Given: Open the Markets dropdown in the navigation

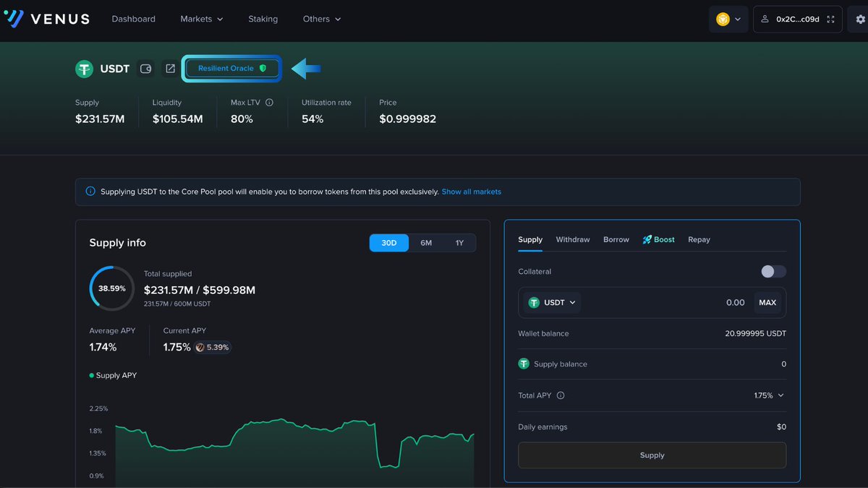Looking at the screenshot, I should 200,19.
